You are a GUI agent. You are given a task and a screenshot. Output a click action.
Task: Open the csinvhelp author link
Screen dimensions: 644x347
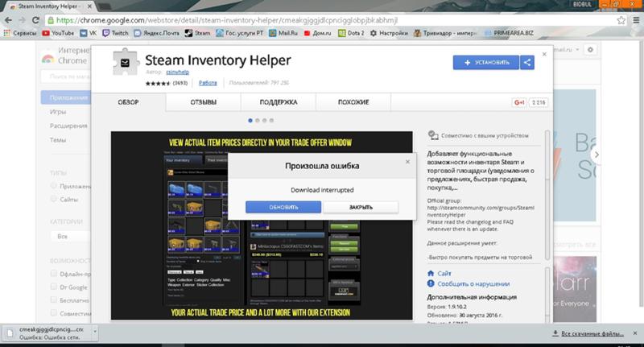(177, 72)
